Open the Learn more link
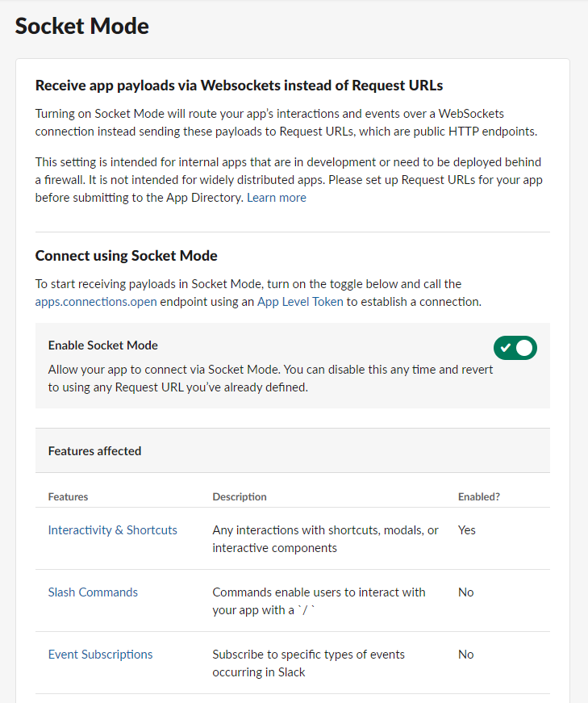 [x=276, y=198]
